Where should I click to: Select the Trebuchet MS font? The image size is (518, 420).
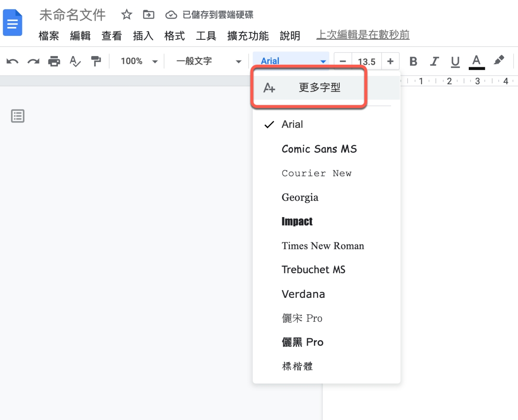[x=326, y=270]
